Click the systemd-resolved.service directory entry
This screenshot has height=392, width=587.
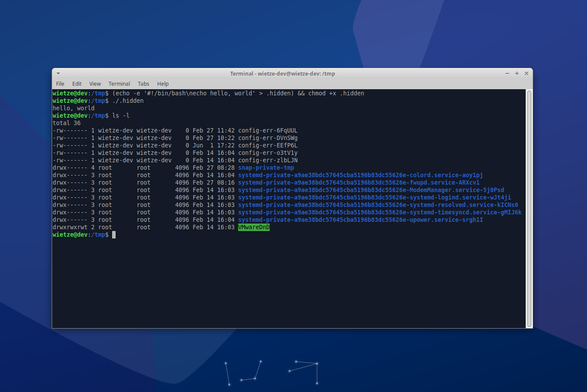pyautogui.click(x=378, y=205)
